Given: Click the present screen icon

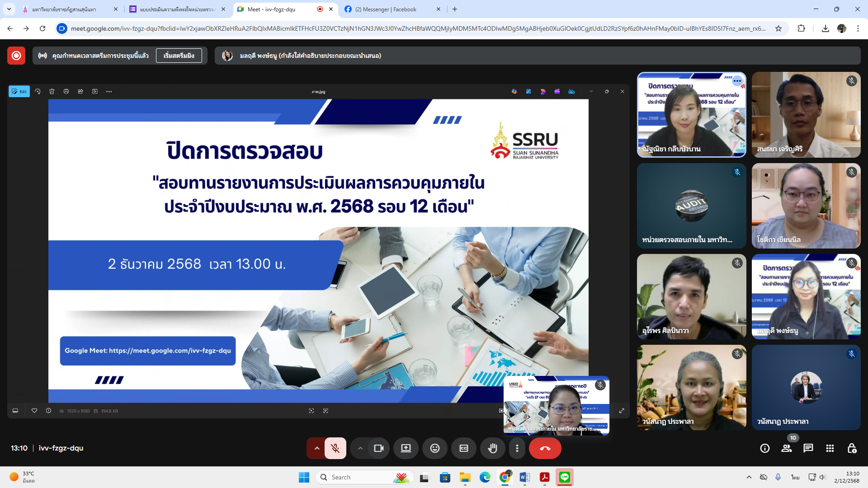Looking at the screenshot, I should point(406,448).
